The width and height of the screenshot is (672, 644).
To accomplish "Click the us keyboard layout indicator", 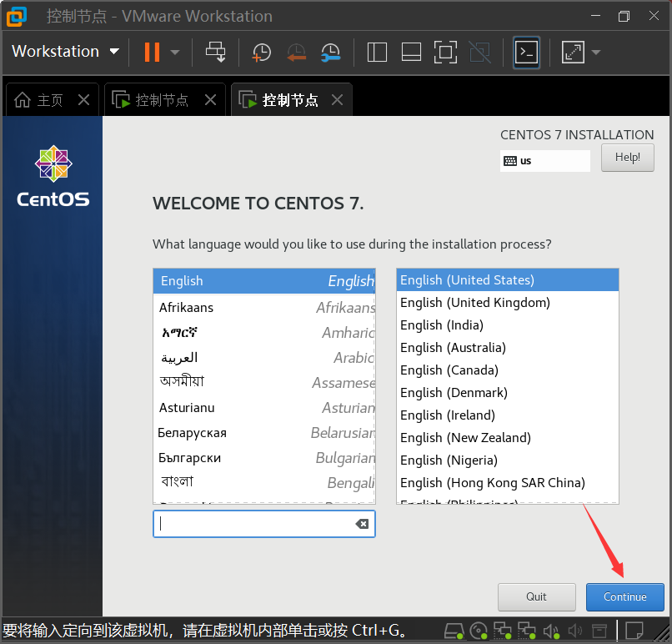I will point(544,161).
